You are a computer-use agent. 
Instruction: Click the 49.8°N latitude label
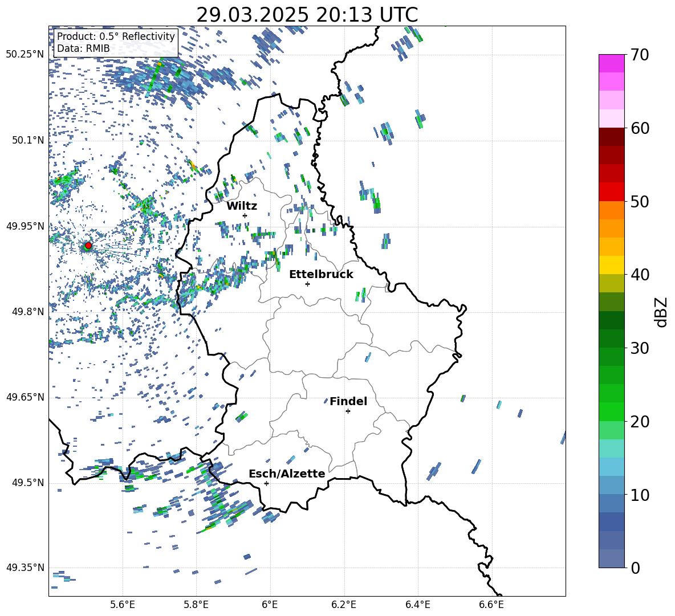[28, 312]
